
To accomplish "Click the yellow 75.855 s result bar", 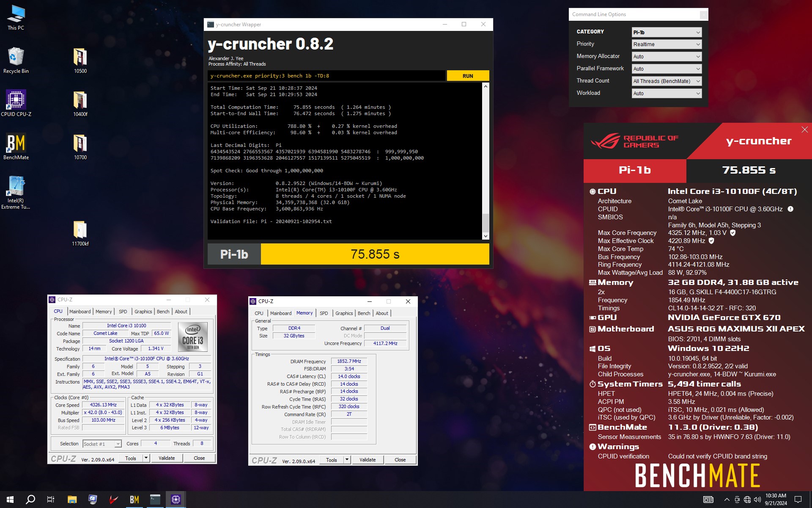I will (x=375, y=254).
